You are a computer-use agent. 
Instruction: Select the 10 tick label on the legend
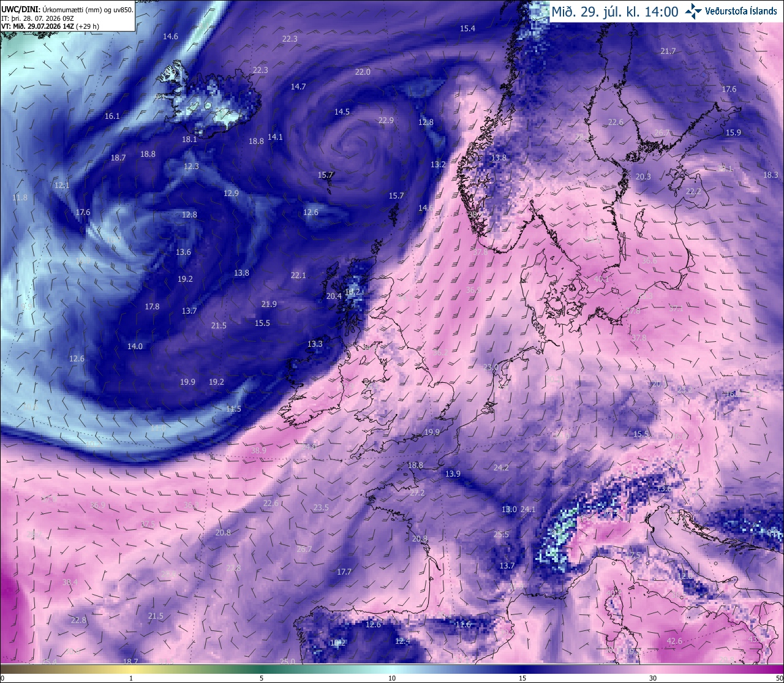tap(391, 678)
